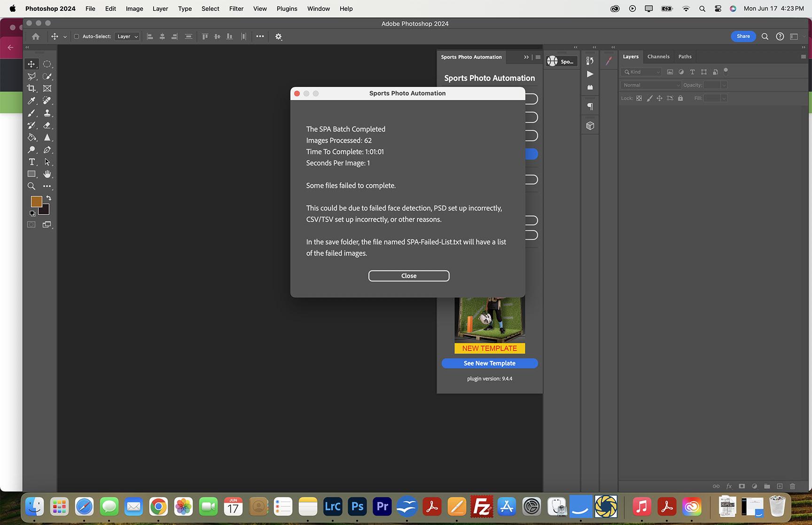
Task: Toggle filter for type layers
Action: (692, 72)
